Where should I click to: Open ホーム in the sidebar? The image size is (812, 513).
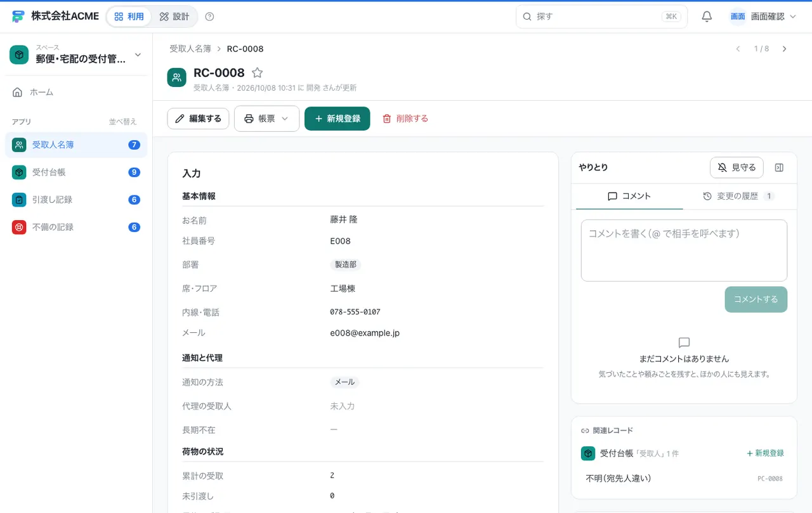(x=76, y=92)
